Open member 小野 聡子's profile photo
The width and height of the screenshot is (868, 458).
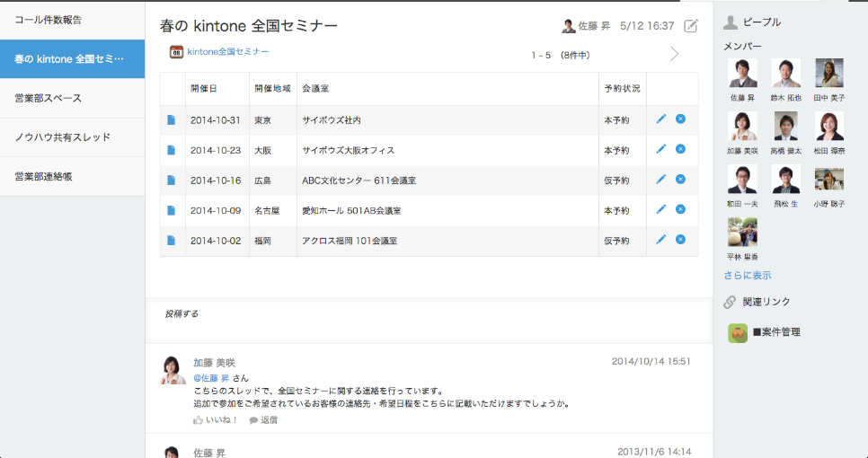[x=829, y=180]
